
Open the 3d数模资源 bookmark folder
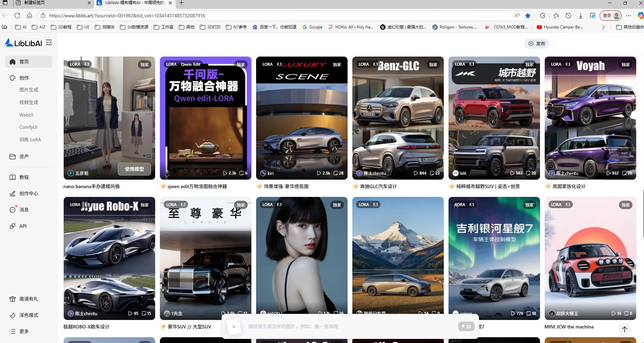pyautogui.click(x=134, y=27)
